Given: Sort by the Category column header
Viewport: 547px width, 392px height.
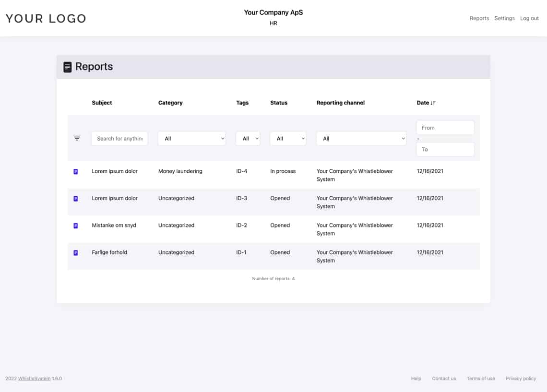Looking at the screenshot, I should pyautogui.click(x=170, y=103).
